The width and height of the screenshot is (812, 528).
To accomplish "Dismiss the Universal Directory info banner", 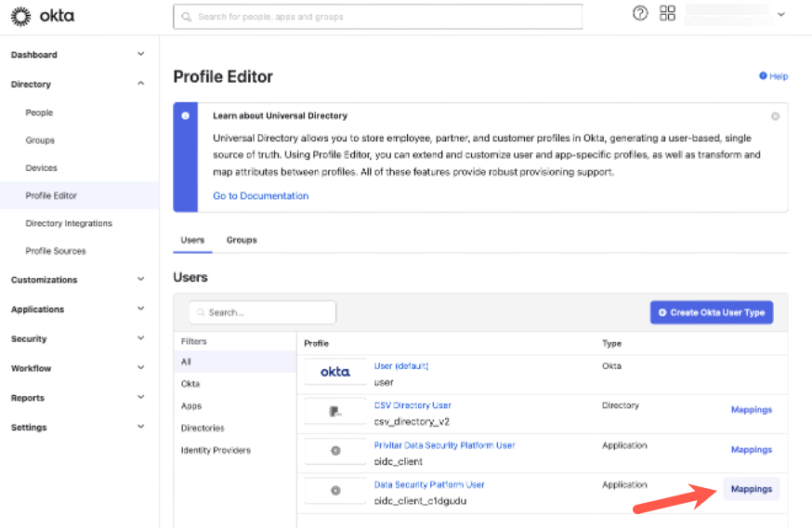I will point(775,116).
